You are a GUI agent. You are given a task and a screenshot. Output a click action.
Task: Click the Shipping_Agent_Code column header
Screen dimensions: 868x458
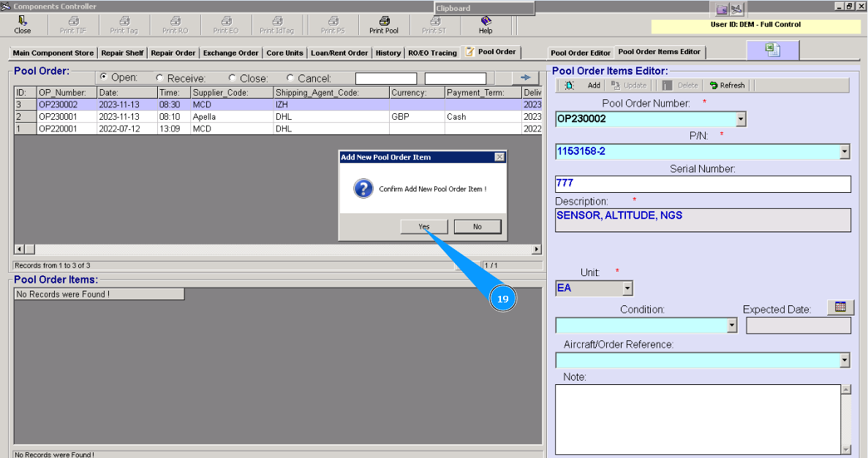click(x=331, y=92)
